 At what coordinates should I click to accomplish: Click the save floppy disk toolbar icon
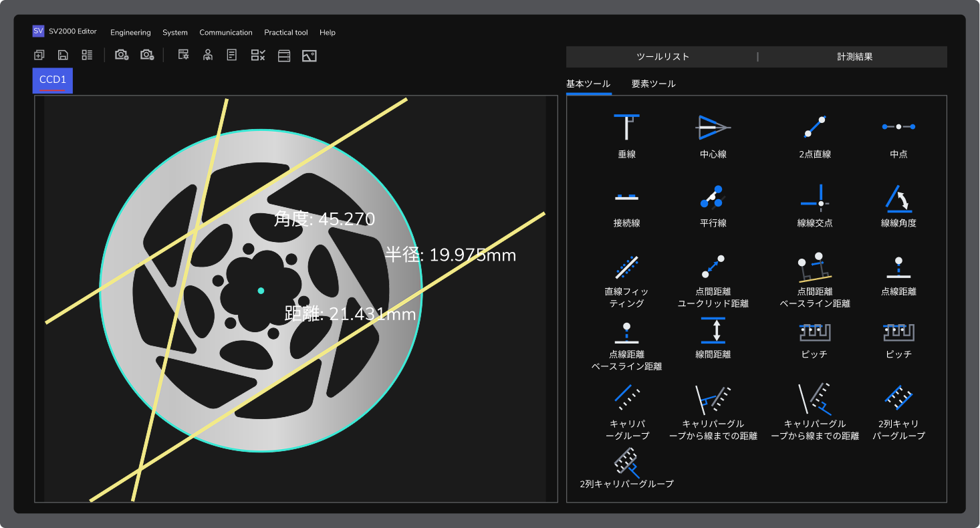(63, 55)
